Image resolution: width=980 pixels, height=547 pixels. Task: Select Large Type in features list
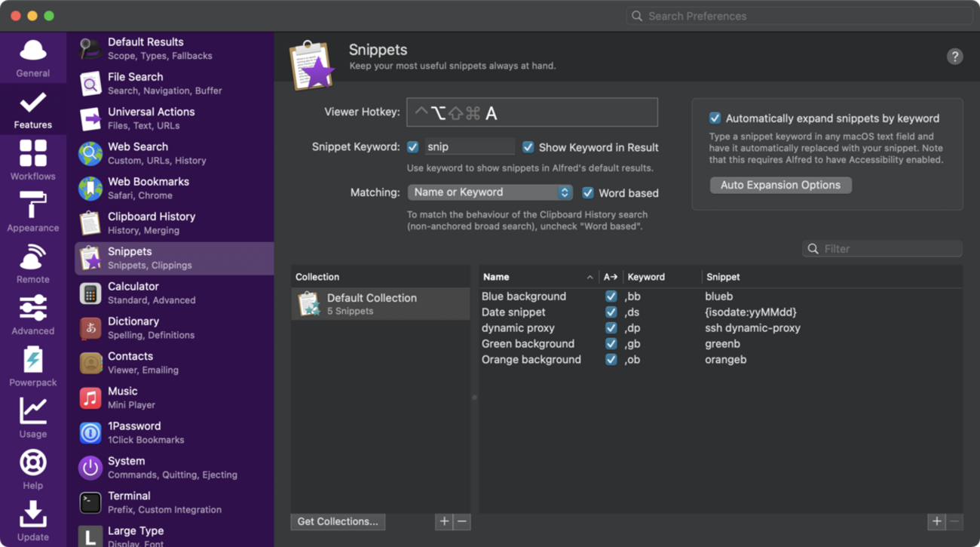(174, 534)
